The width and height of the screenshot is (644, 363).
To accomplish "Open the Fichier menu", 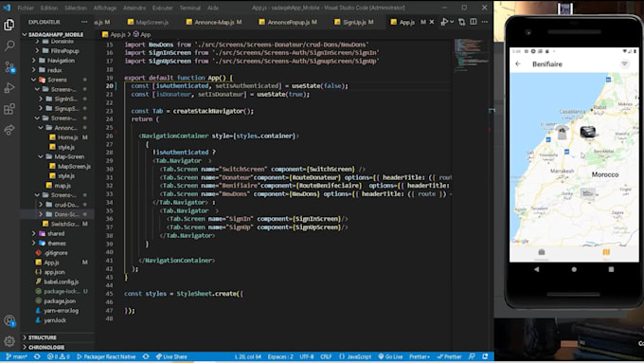I will tap(26, 8).
